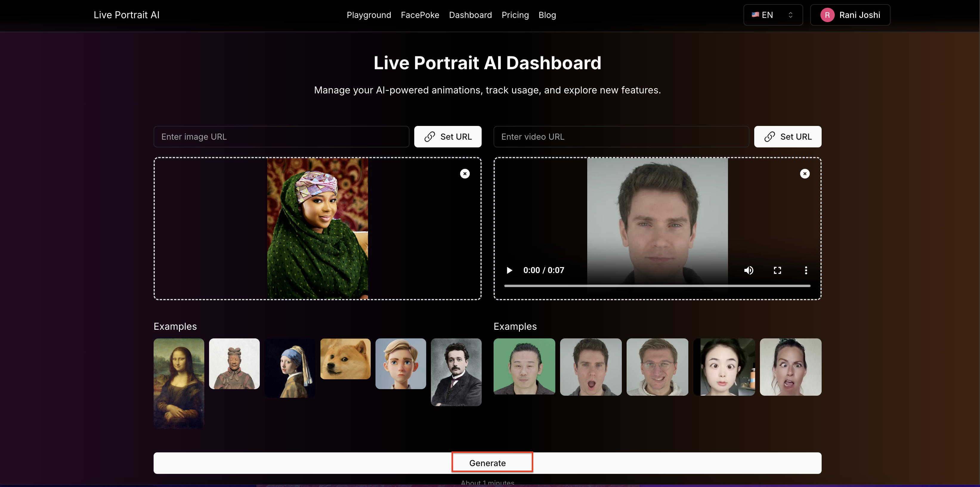Enter fullscreen on video player
The width and height of the screenshot is (980, 487).
coord(777,270)
